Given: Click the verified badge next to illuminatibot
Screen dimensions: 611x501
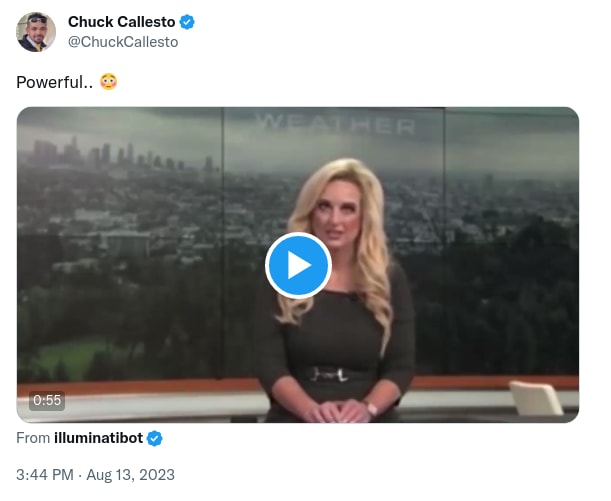Looking at the screenshot, I should click(155, 438).
